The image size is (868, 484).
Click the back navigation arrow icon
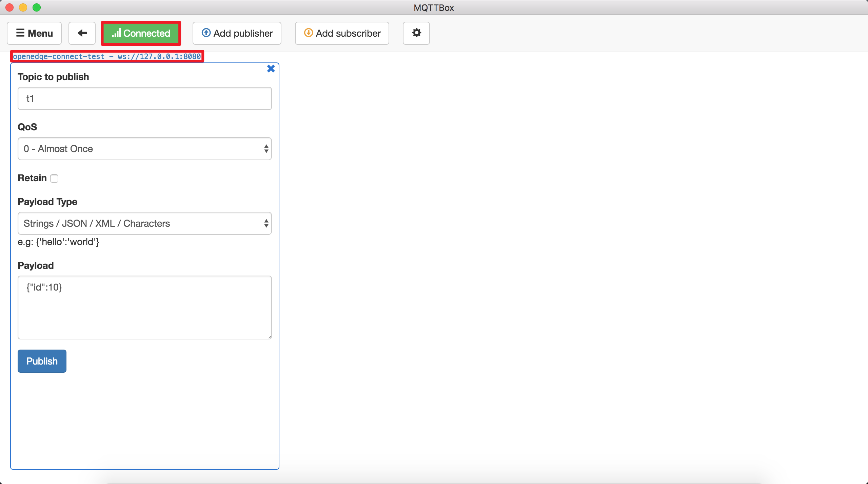(x=82, y=33)
